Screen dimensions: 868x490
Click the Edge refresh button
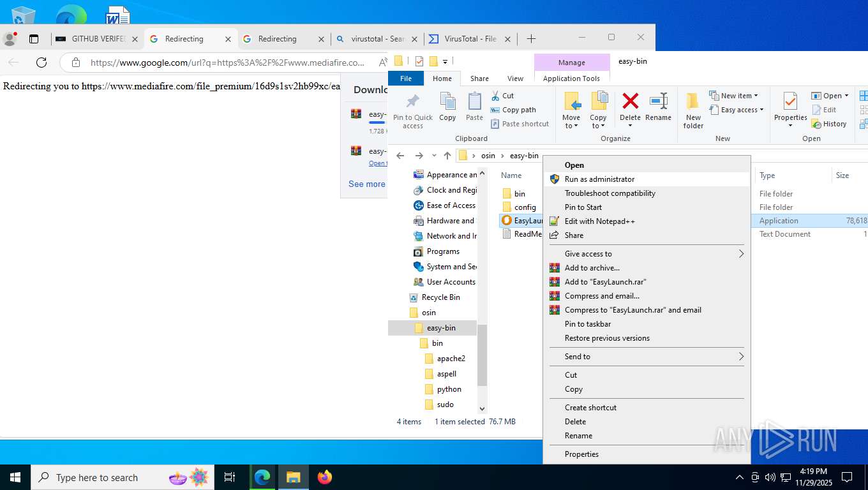click(x=41, y=63)
